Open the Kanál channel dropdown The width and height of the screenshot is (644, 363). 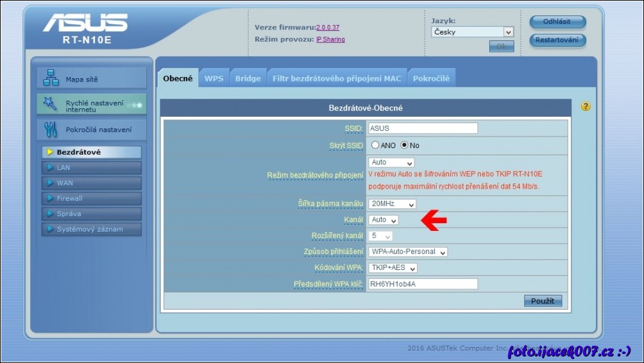(x=384, y=220)
